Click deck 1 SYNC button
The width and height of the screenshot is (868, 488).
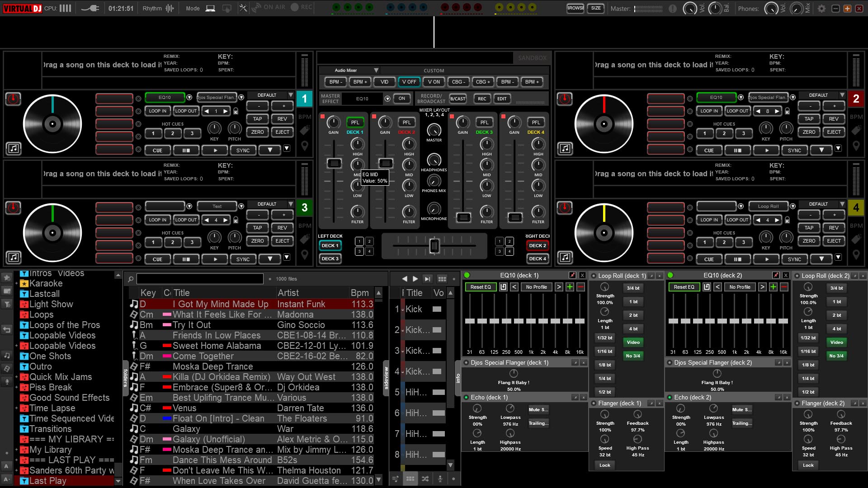pos(243,150)
